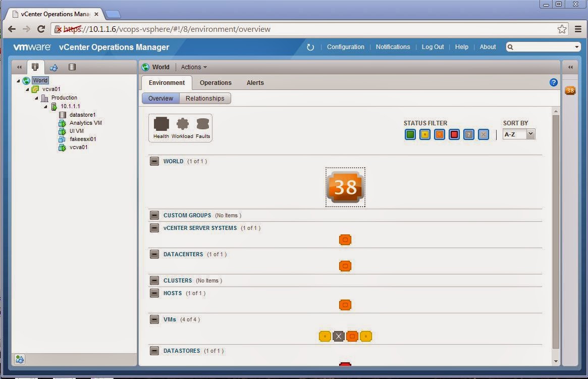Click the last yellow VM badge
Viewport: 588px width, 379px height.
click(x=365, y=336)
